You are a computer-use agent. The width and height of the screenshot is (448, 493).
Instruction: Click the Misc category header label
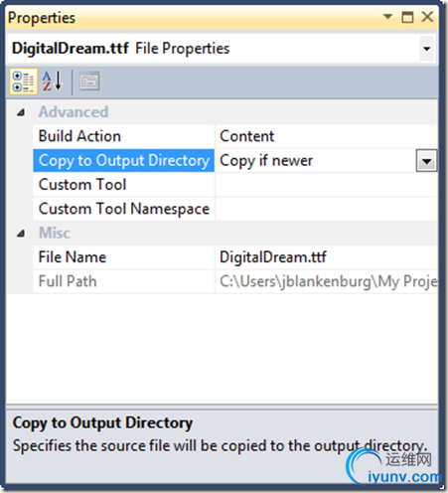tap(55, 233)
